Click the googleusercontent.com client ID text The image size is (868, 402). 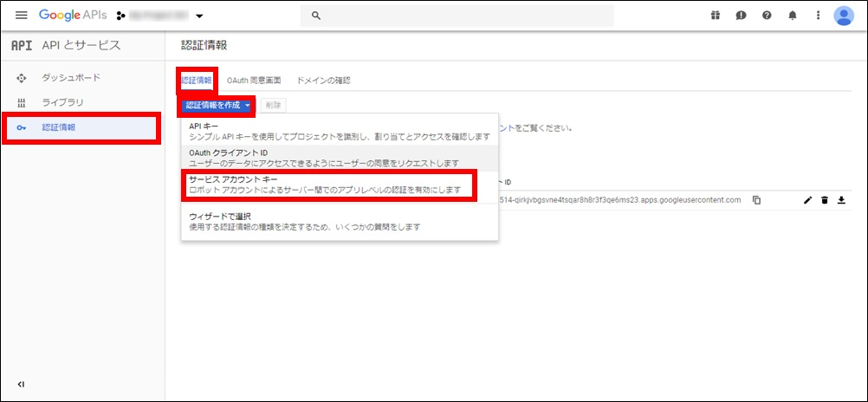click(x=619, y=200)
